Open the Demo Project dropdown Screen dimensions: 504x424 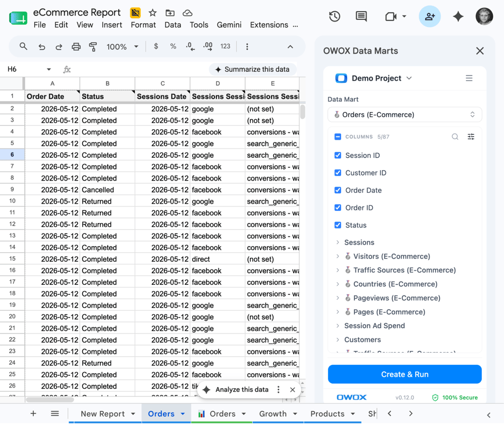click(x=374, y=78)
